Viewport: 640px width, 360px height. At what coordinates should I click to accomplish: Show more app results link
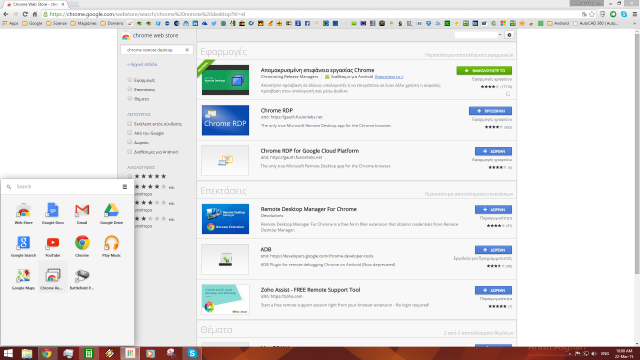click(469, 55)
